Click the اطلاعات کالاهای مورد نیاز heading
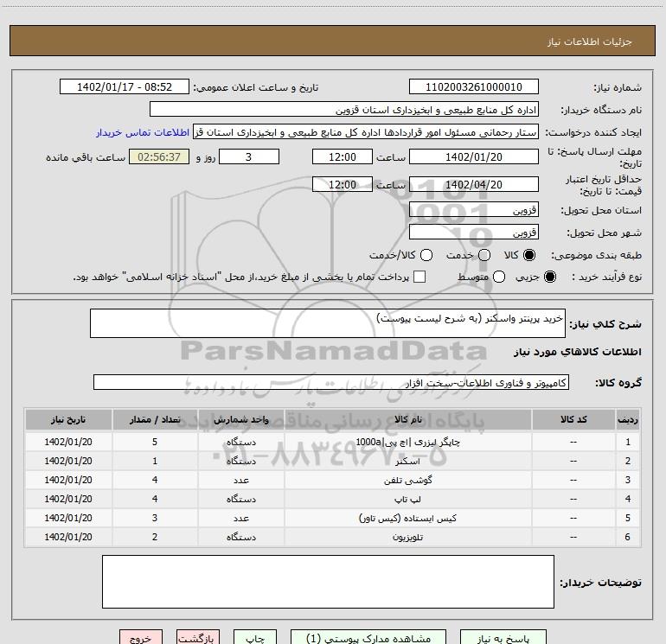 [x=578, y=352]
